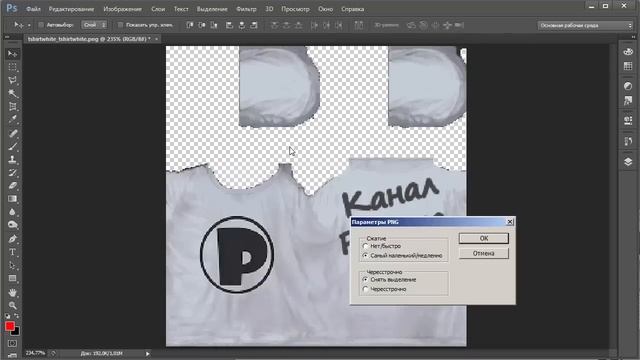This screenshot has height=360, width=640.
Task: Click Auto-Align Layers icon in options bar
Action: click(x=359, y=25)
